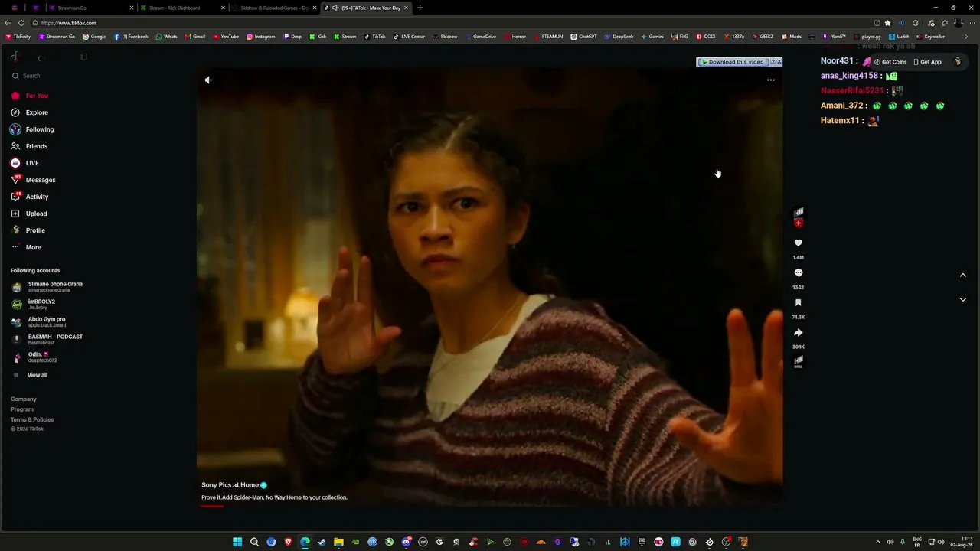
Task: Open Messages in the sidebar
Action: tap(34, 180)
